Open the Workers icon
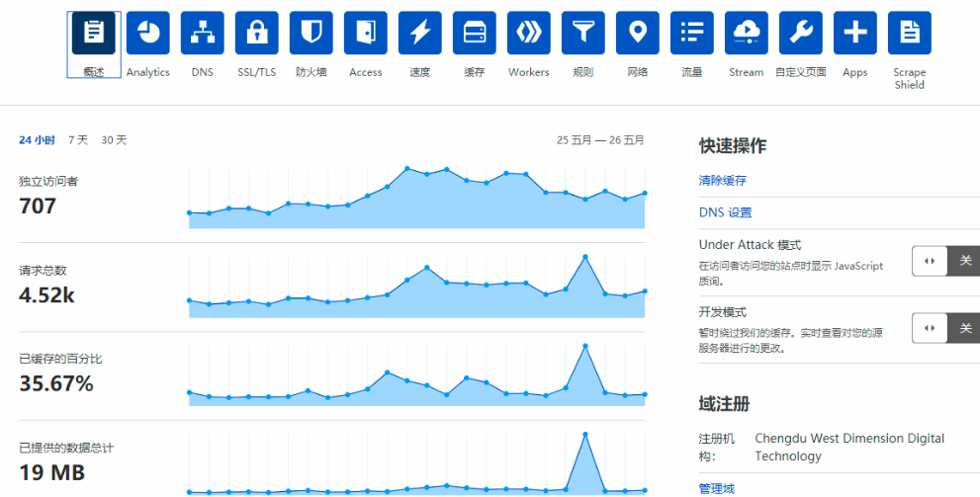 click(x=529, y=34)
